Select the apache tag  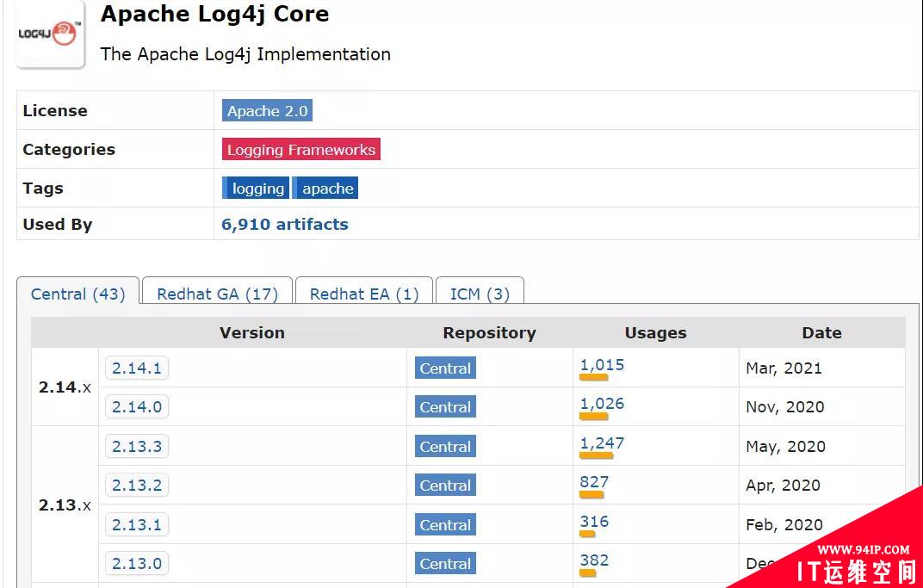pyautogui.click(x=325, y=189)
